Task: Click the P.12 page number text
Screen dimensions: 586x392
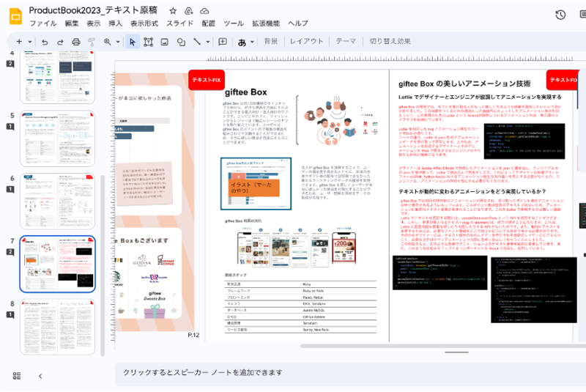Action: 193,335
